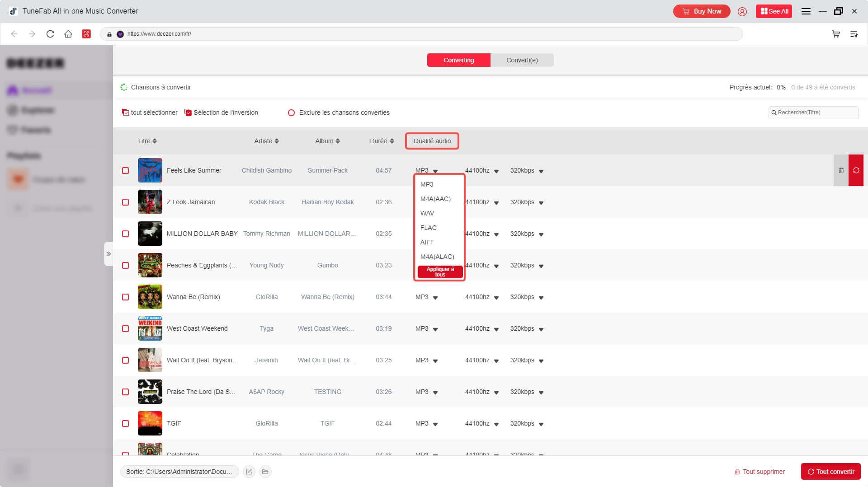The image size is (868, 487).
Task: Expand the sidebar with double chevron
Action: point(108,254)
